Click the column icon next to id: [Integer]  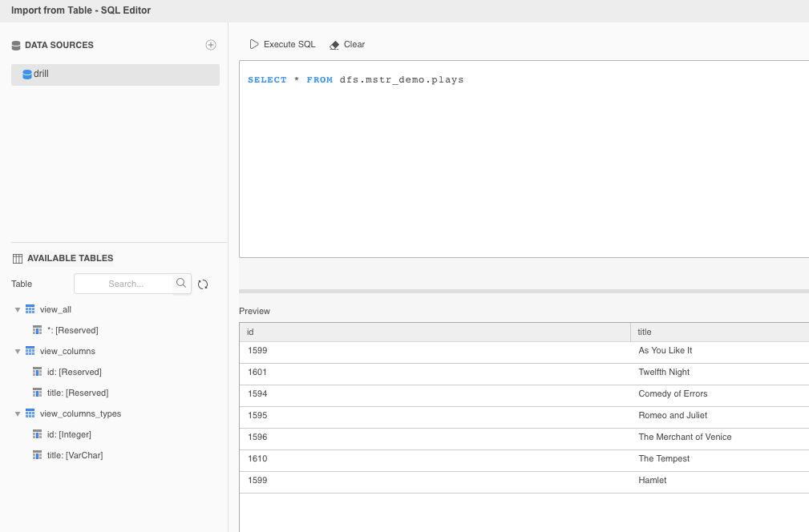[x=38, y=433]
